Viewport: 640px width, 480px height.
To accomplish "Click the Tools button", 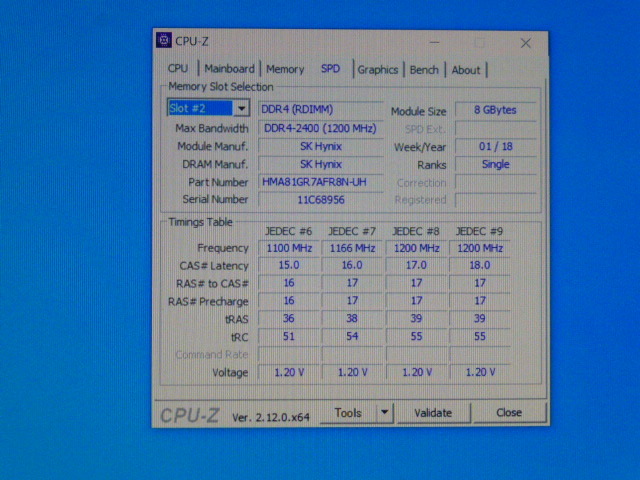I will [348, 413].
